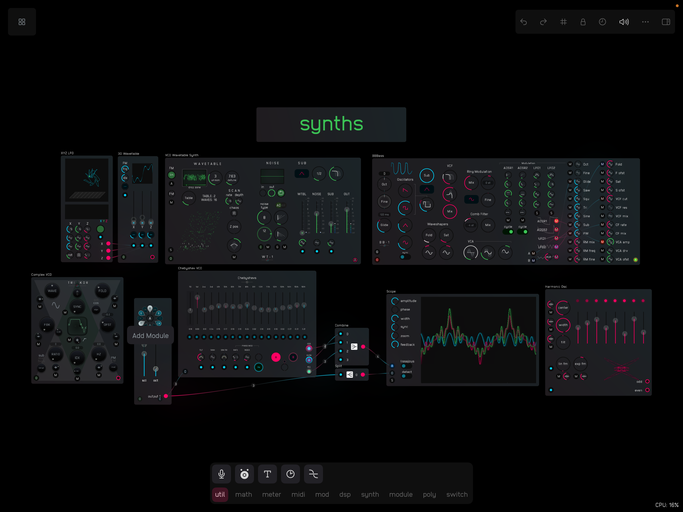The width and height of the screenshot is (683, 512).
Task: Open the patch browser grid icon
Action: [22, 22]
